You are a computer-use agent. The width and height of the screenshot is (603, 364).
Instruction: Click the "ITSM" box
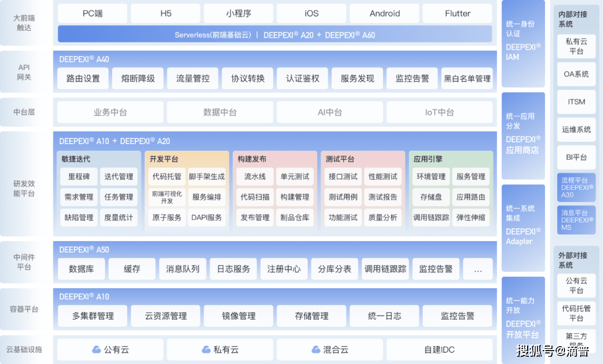[576, 102]
